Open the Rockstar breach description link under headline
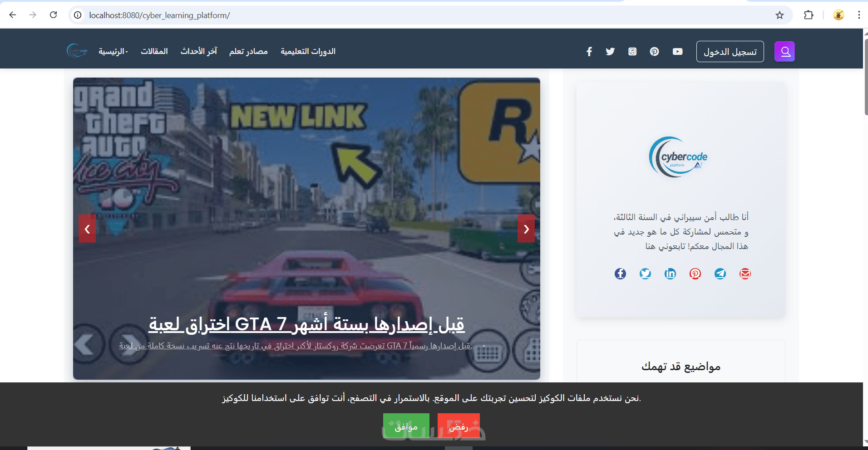868x450 pixels. click(296, 346)
